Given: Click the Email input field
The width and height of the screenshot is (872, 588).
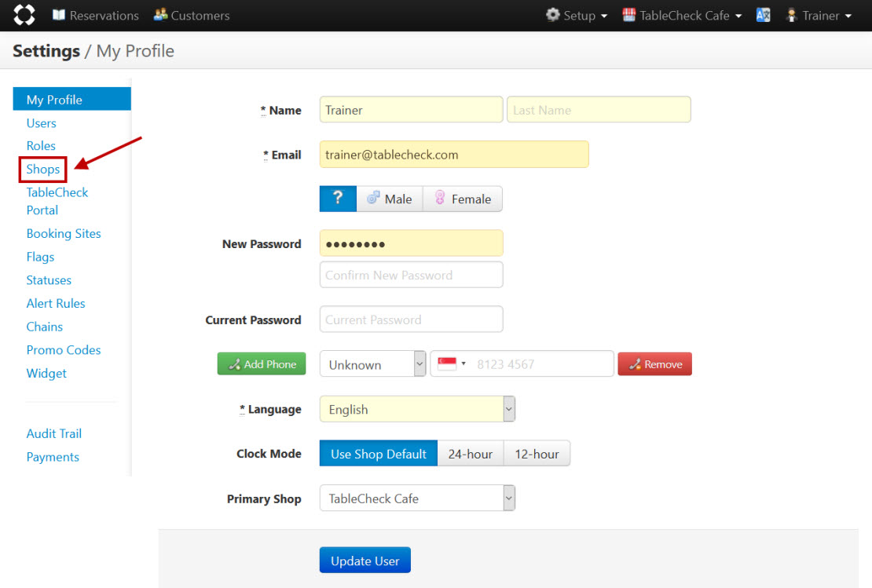Looking at the screenshot, I should [454, 155].
